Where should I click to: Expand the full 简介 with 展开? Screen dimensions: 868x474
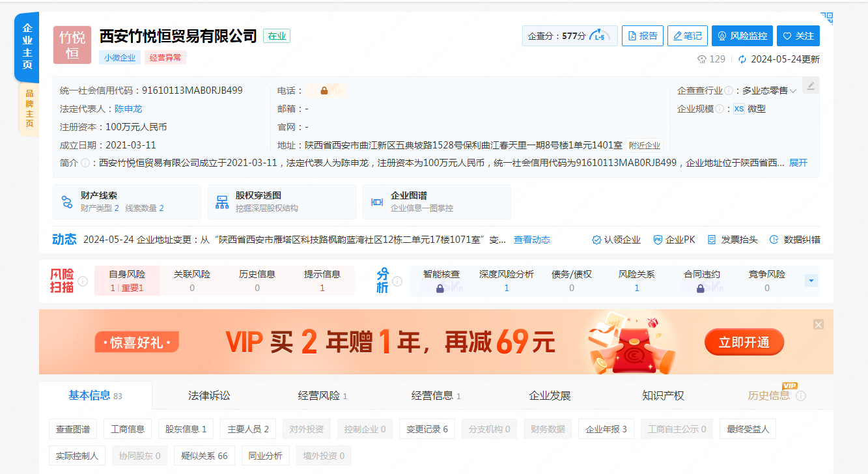coord(798,163)
